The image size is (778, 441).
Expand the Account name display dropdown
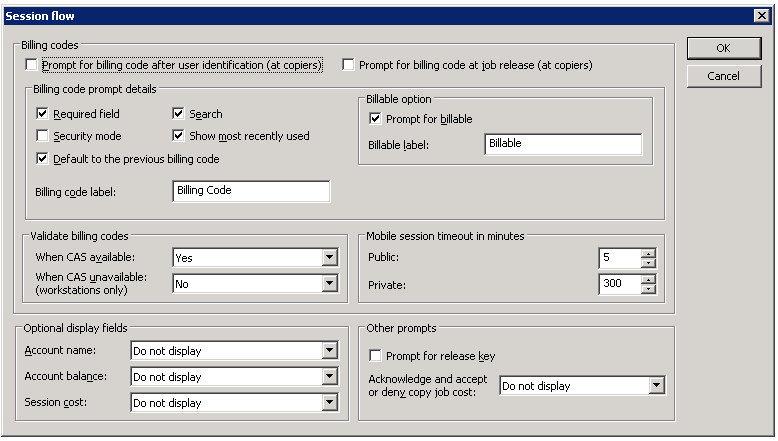pos(330,351)
